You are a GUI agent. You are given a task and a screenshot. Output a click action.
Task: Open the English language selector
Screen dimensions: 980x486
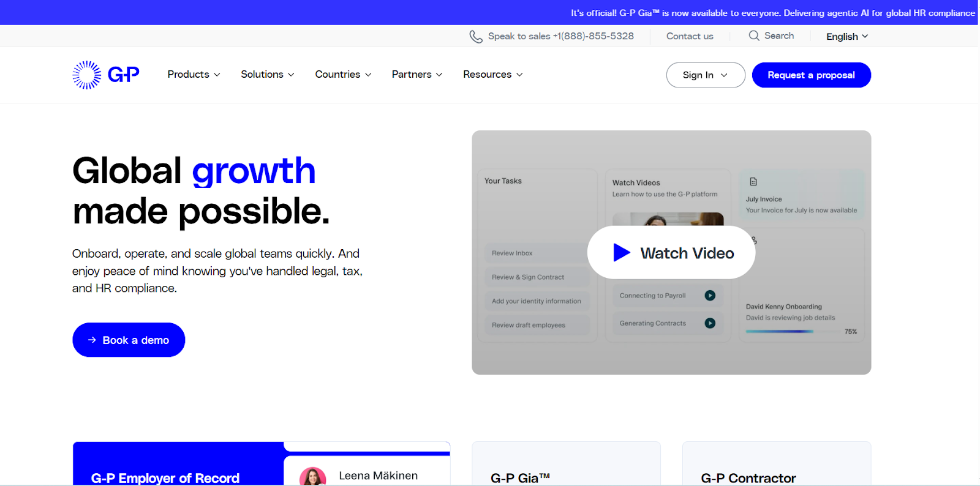click(847, 37)
